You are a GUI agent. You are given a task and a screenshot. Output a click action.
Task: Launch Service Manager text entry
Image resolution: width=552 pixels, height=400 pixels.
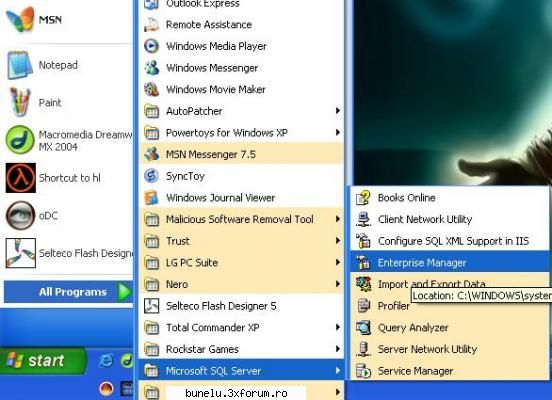pos(415,371)
